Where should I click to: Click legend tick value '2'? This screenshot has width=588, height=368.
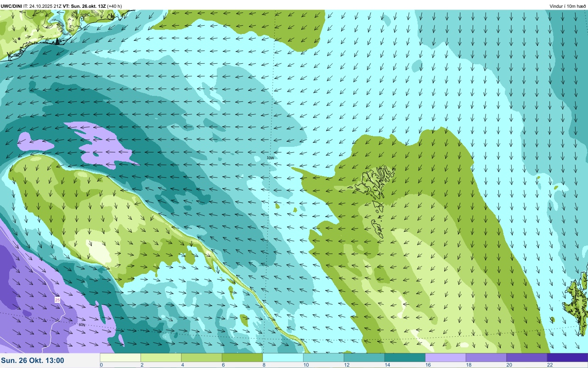click(x=141, y=365)
